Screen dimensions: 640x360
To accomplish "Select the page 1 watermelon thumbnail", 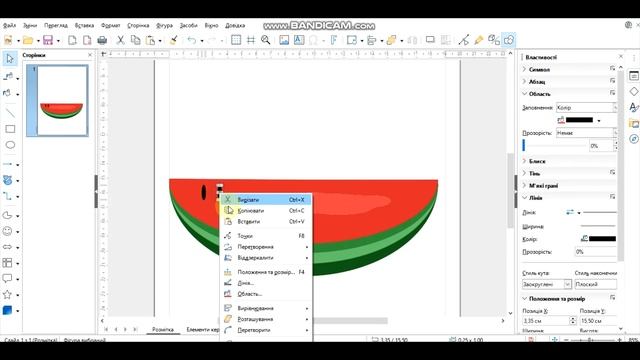I will (x=62, y=100).
